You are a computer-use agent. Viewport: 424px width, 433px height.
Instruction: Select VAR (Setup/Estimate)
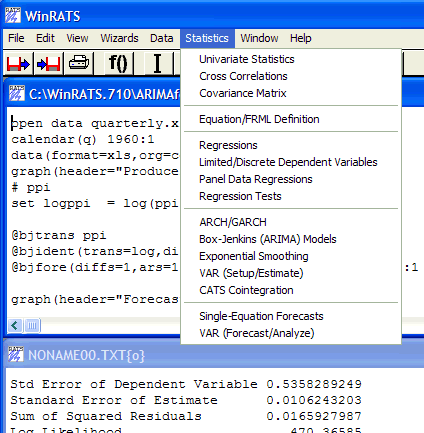coord(252,273)
